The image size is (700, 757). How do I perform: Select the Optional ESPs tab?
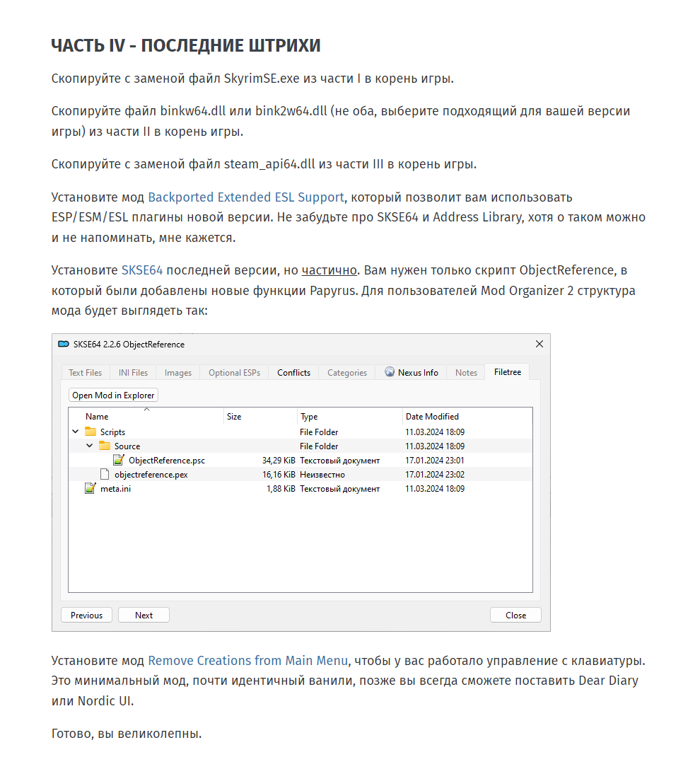tap(235, 373)
